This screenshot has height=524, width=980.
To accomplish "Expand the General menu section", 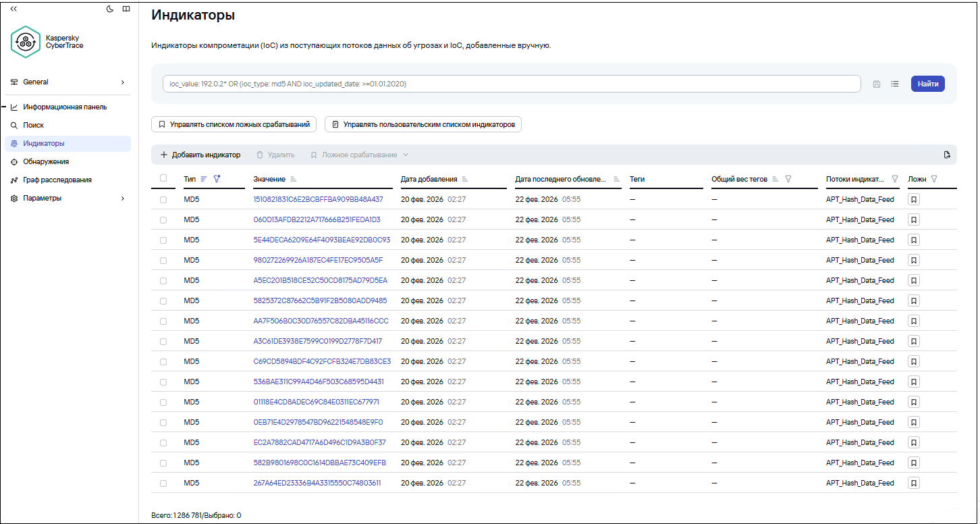I will (x=68, y=82).
